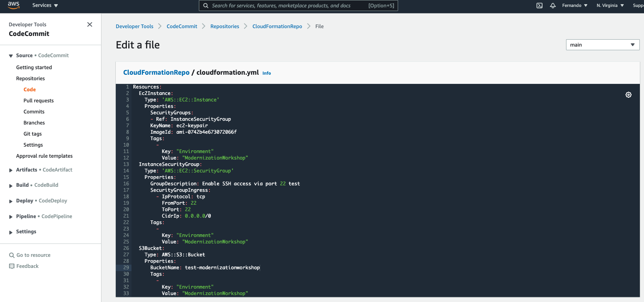Viewport: 644px width, 302px height.
Task: Go to CodeCommit breadcrumb
Action: pos(182,26)
